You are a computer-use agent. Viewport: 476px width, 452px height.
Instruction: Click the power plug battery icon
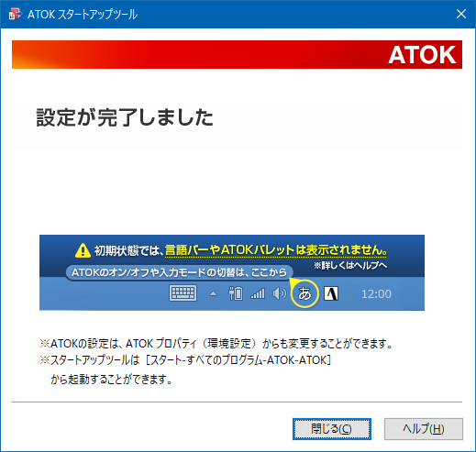coord(236,293)
